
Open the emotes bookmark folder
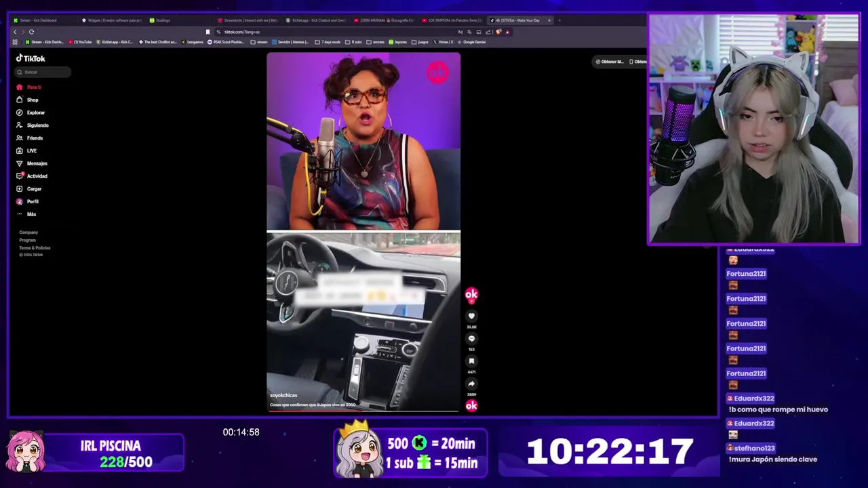tap(376, 42)
